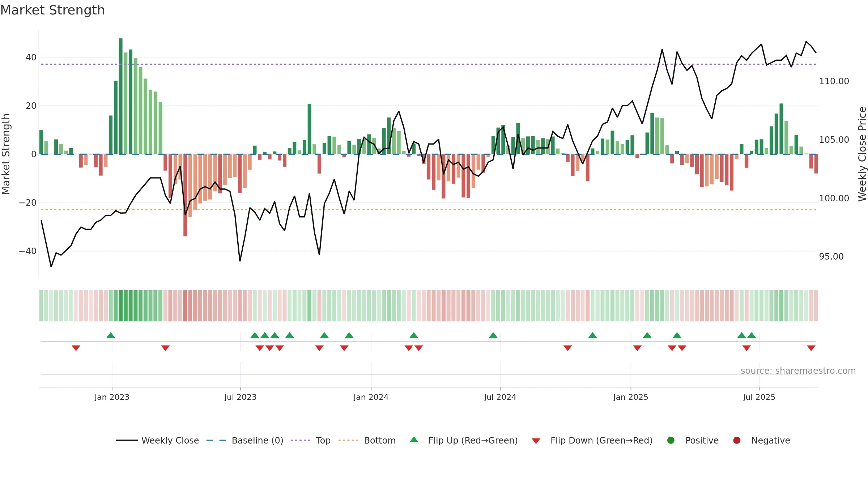Toggle the Baseline (0) legend entry

245,440
